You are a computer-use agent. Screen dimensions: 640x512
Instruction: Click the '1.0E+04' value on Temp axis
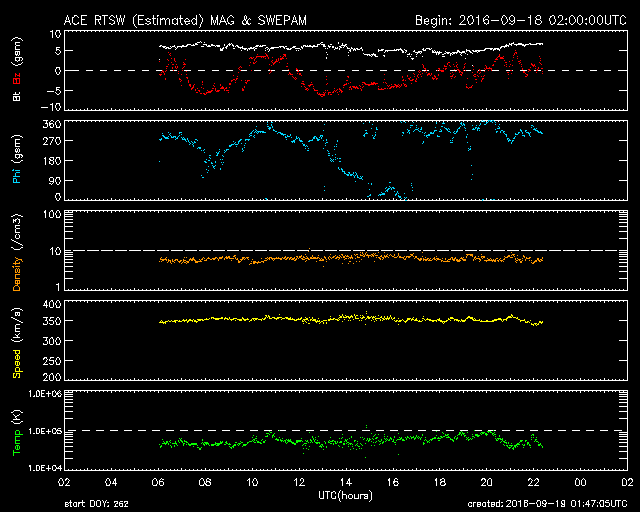coord(45,468)
